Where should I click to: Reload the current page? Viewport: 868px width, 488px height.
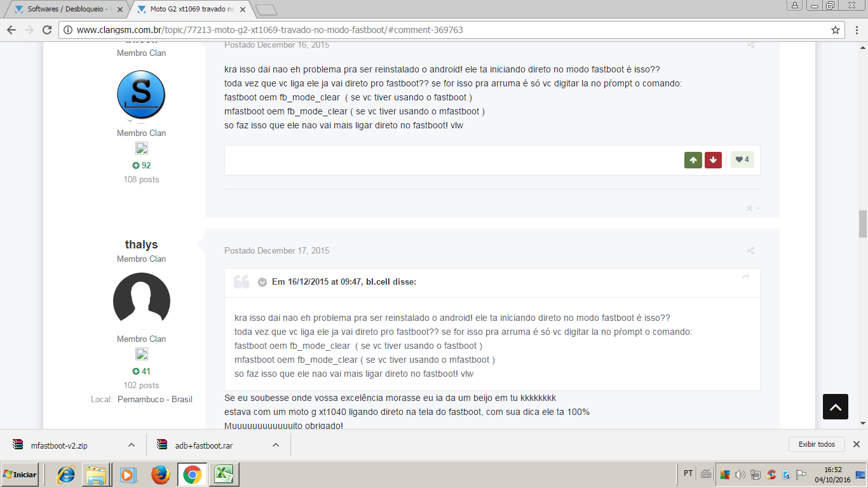click(46, 30)
